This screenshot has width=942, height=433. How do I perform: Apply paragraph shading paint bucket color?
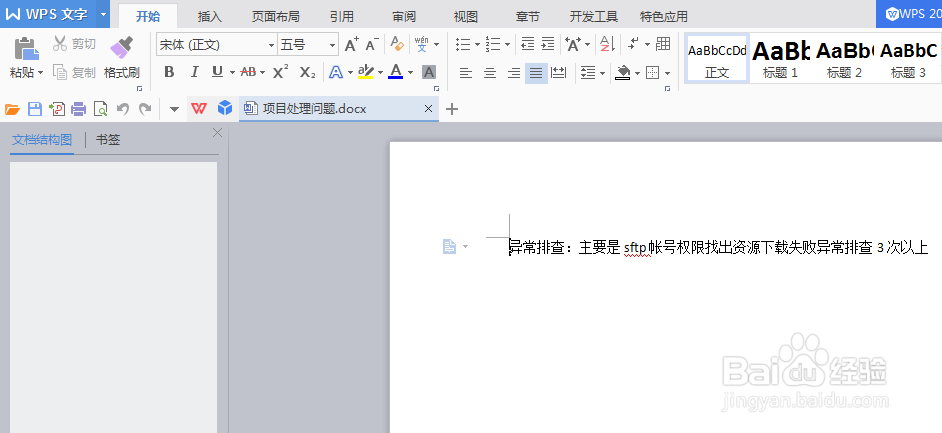(624, 73)
